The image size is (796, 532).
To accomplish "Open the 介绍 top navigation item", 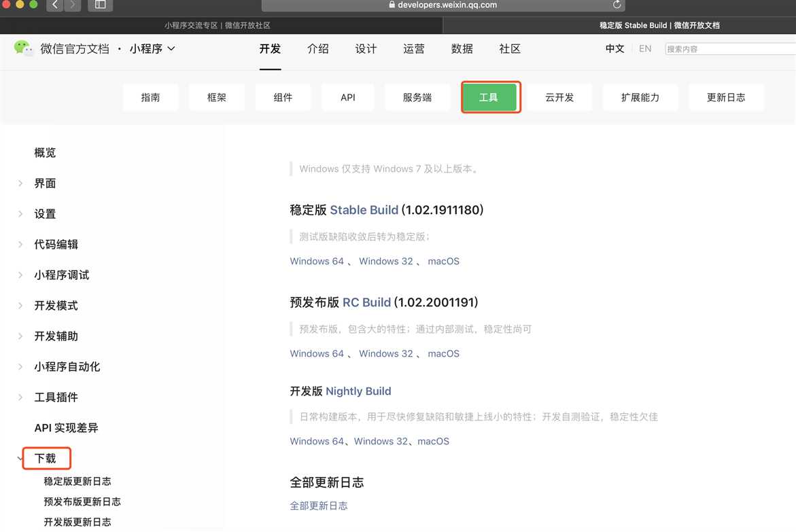I will tap(318, 49).
